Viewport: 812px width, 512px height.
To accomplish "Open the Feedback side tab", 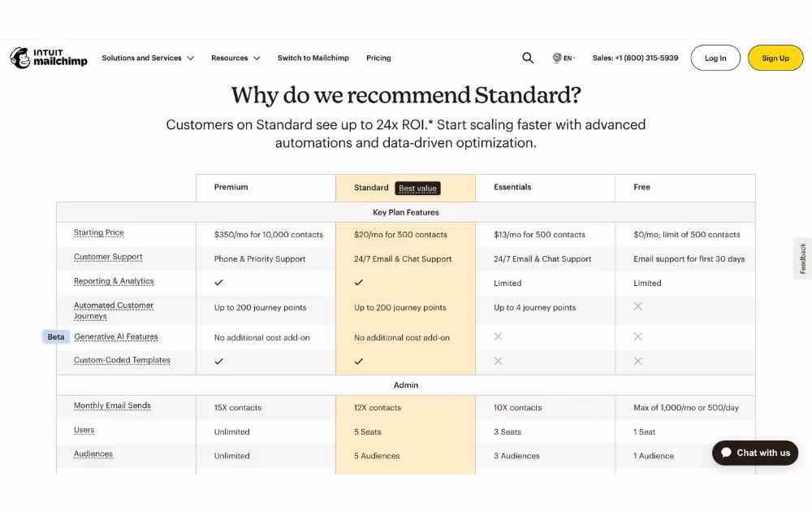I will pos(803,258).
